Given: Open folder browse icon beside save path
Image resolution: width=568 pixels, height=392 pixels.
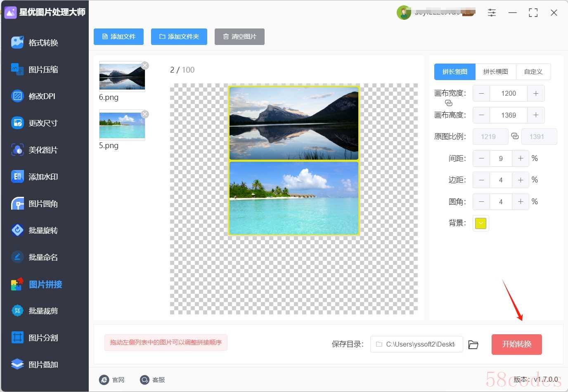Looking at the screenshot, I should pos(473,345).
